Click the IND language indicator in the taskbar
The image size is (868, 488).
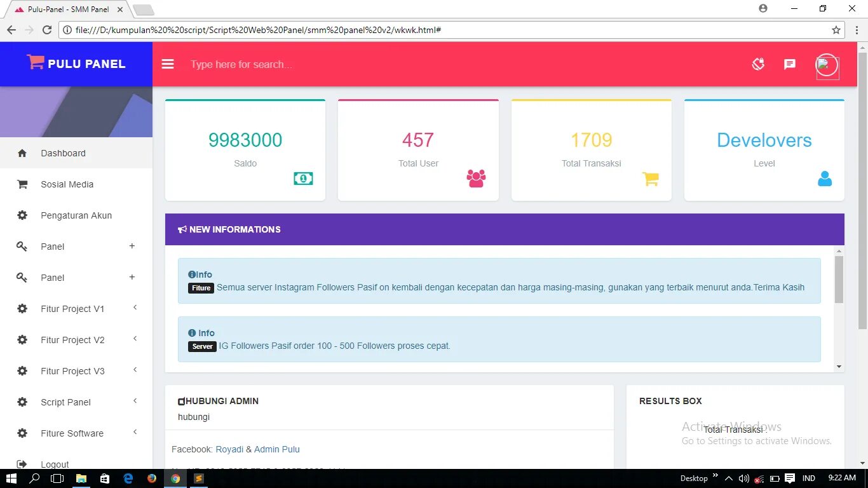(x=809, y=478)
